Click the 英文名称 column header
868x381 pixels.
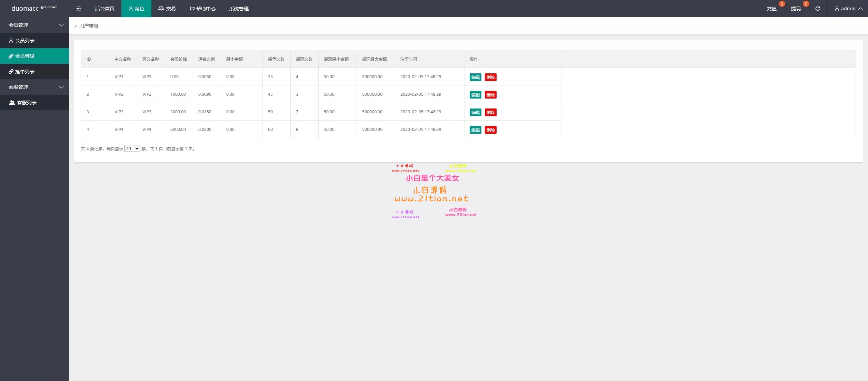[x=151, y=59]
